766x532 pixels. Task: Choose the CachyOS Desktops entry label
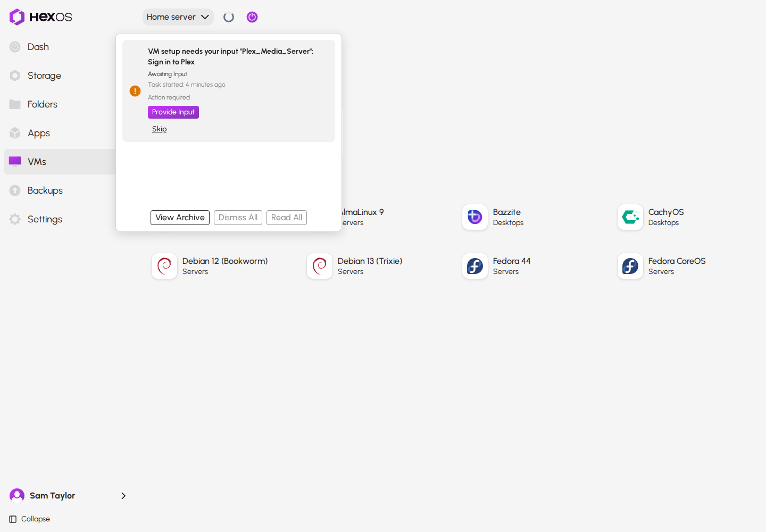pyautogui.click(x=666, y=217)
